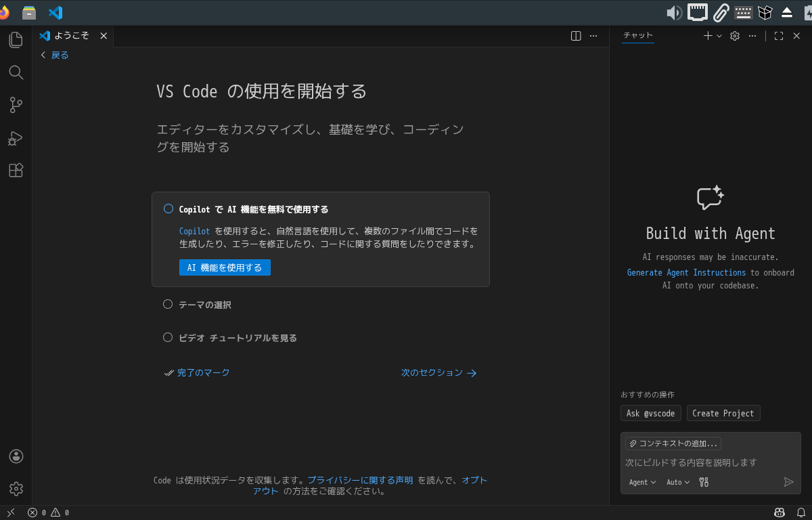Split the editor to the right
Image resolution: width=812 pixels, height=520 pixels.
coord(576,36)
